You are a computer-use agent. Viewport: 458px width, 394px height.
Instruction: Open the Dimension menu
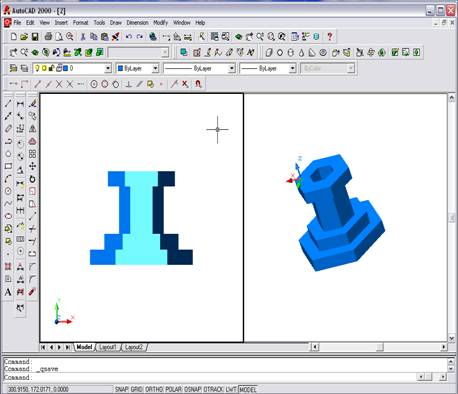pos(137,23)
